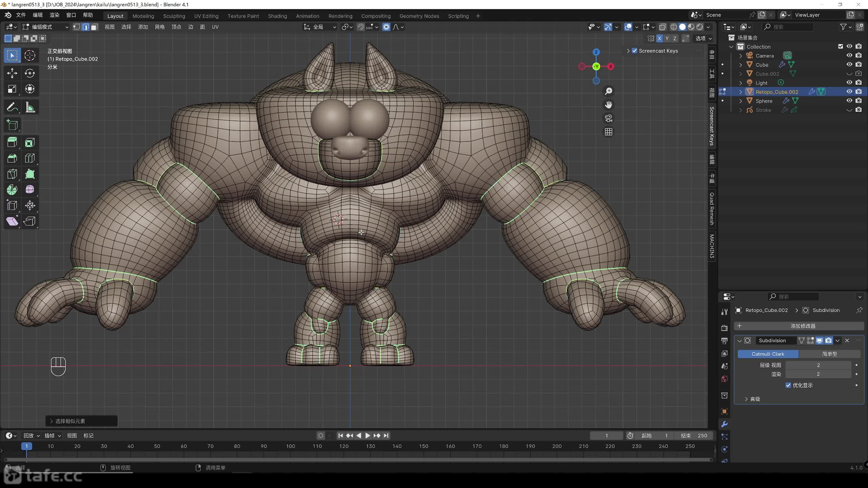Select the Add Cube tool

(x=12, y=125)
